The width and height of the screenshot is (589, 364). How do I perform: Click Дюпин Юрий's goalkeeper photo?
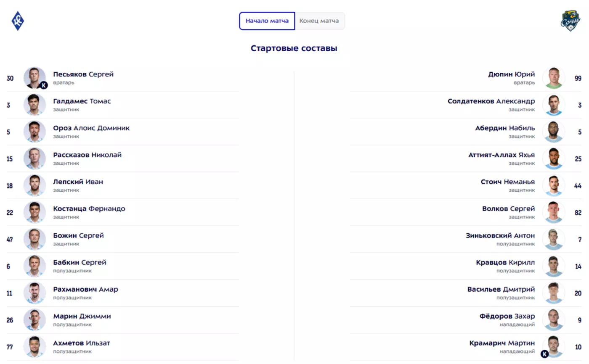[554, 78]
